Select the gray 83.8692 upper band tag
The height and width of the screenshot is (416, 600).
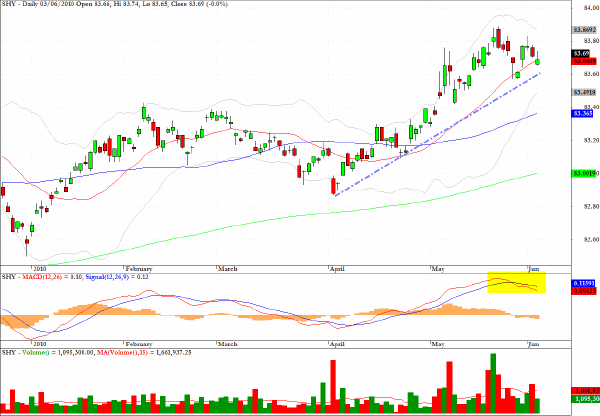[584, 30]
